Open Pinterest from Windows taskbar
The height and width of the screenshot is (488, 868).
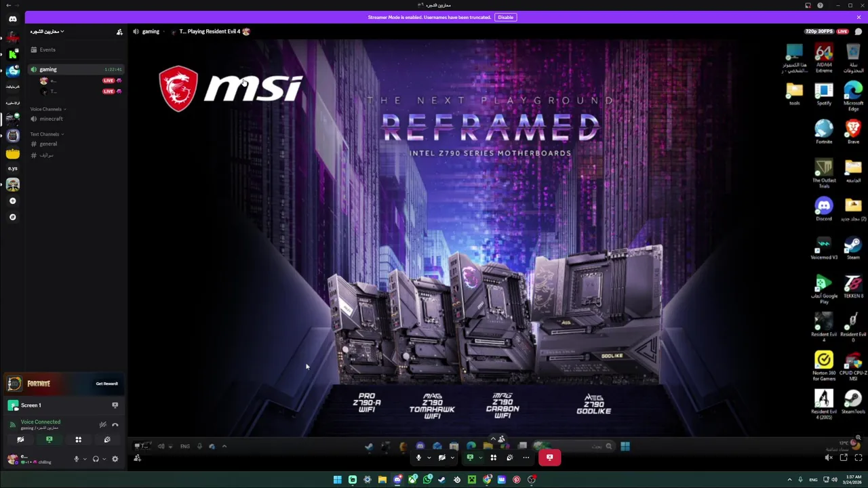click(x=517, y=480)
